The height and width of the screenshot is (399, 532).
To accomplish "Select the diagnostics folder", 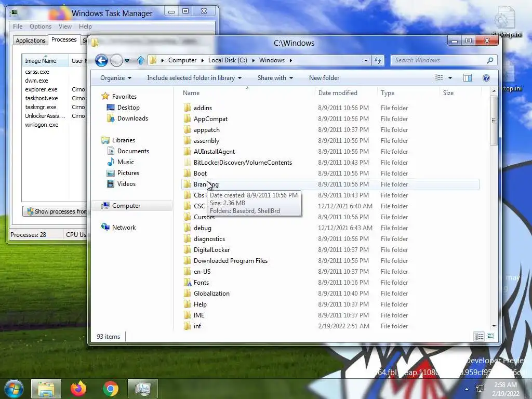I will (x=209, y=239).
